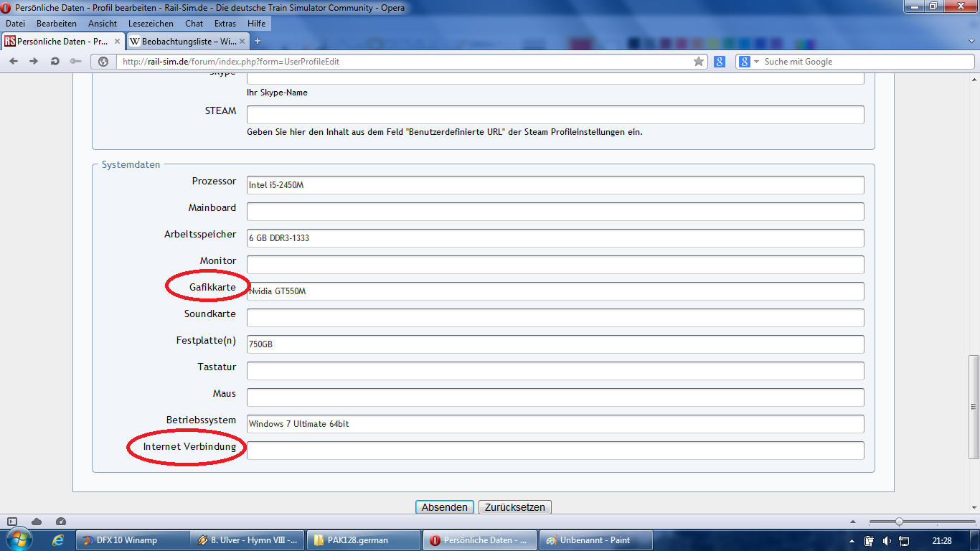Focus the Tastatur input field
980x551 pixels.
(555, 371)
